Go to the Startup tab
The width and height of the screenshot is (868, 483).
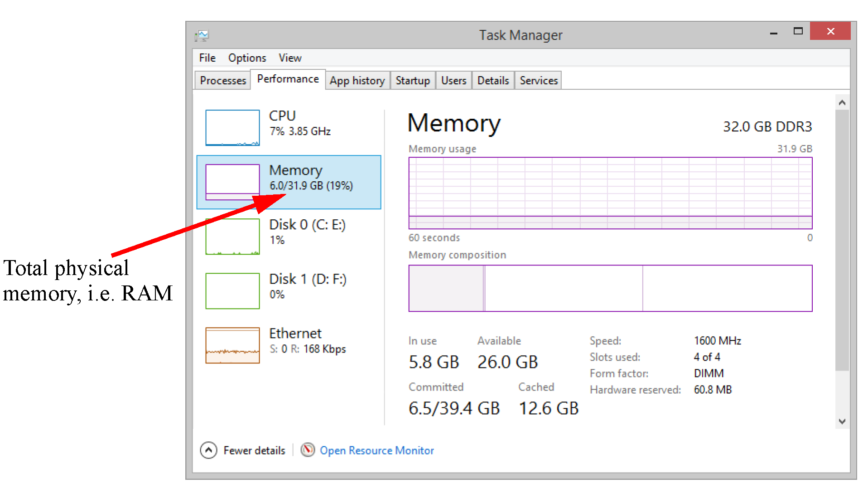tap(412, 81)
